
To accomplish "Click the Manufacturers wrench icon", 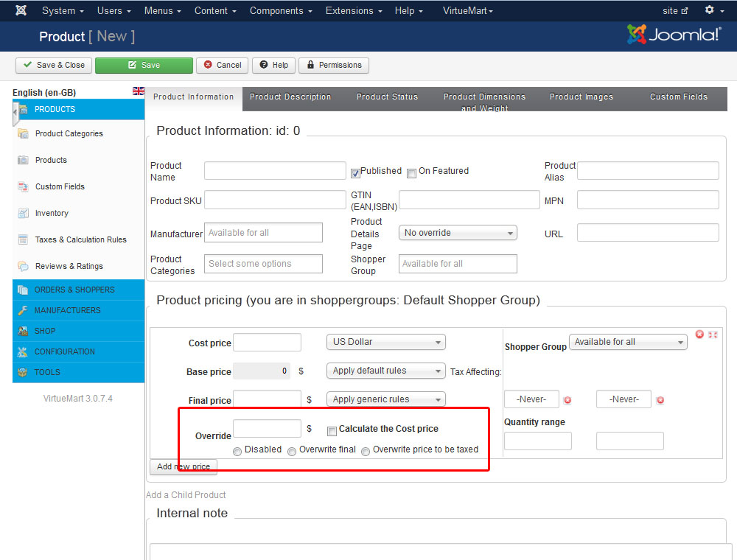I will (23, 310).
